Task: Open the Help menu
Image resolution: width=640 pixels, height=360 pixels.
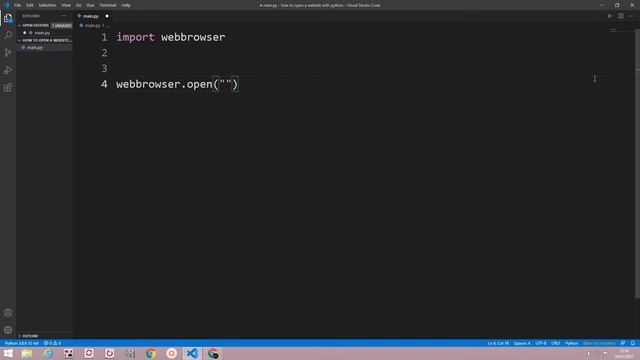Action: [126, 5]
